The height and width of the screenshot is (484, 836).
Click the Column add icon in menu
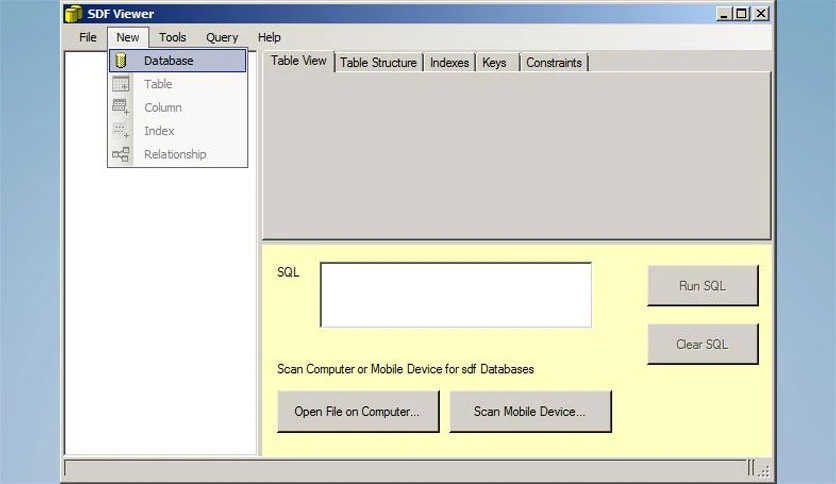[120, 107]
